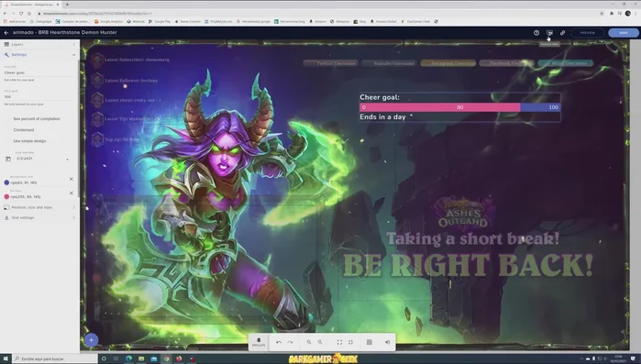This screenshot has width=641, height=364.
Task: Expand the Layers section
Action: [39, 44]
